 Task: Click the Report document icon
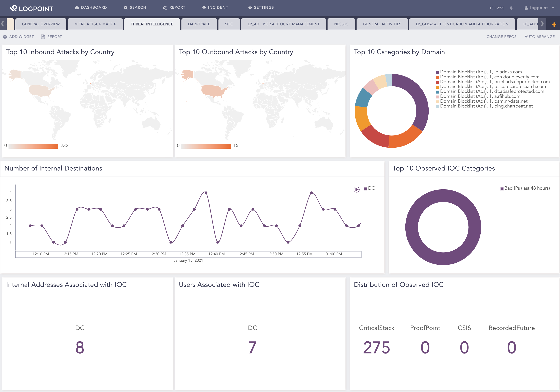(43, 37)
